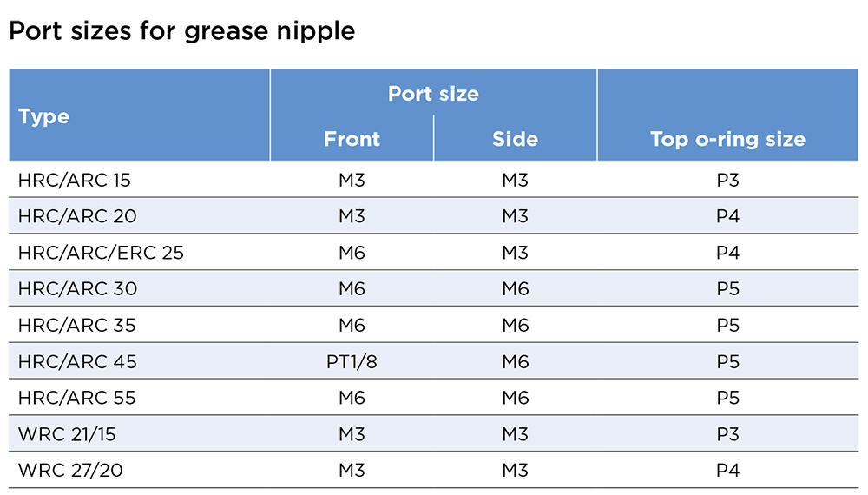
Task: Click the HRC/ARC 35 row label
Action: 77,325
